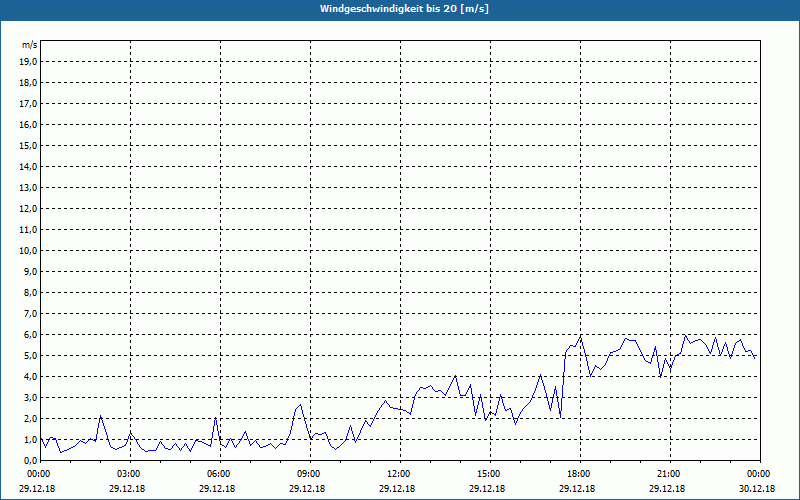The image size is (800, 500).
Task: Click the curve peak before 09:00
Action: (301, 405)
